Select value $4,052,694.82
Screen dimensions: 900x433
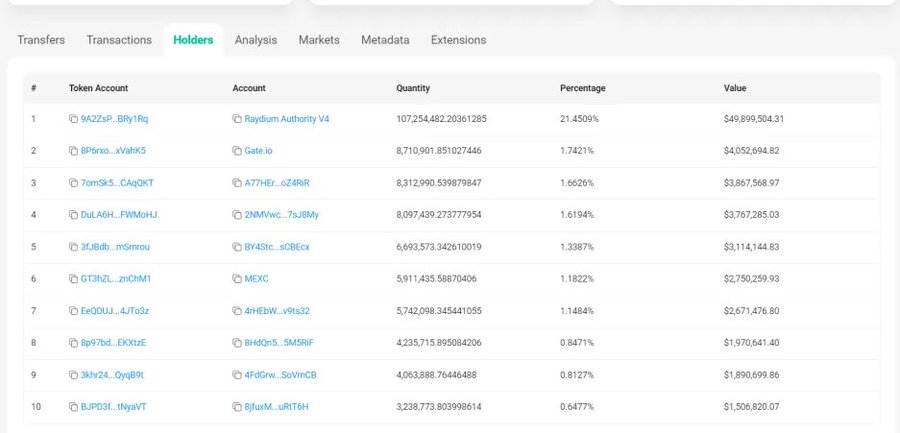point(751,151)
